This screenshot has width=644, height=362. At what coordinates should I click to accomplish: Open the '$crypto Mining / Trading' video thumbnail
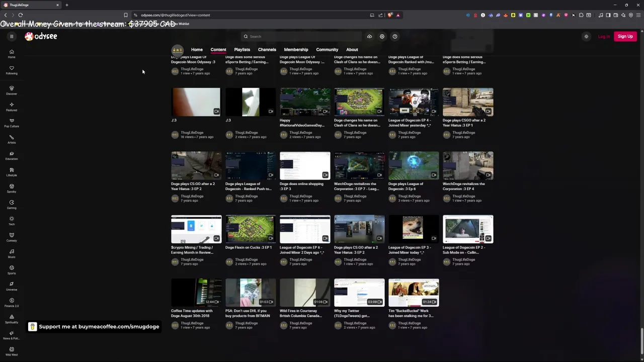point(196,229)
